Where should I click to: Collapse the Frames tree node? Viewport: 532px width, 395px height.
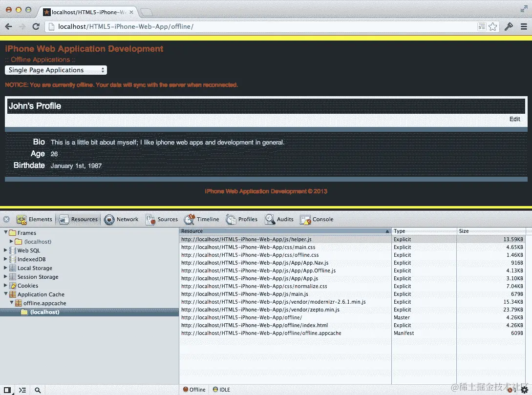(5, 232)
